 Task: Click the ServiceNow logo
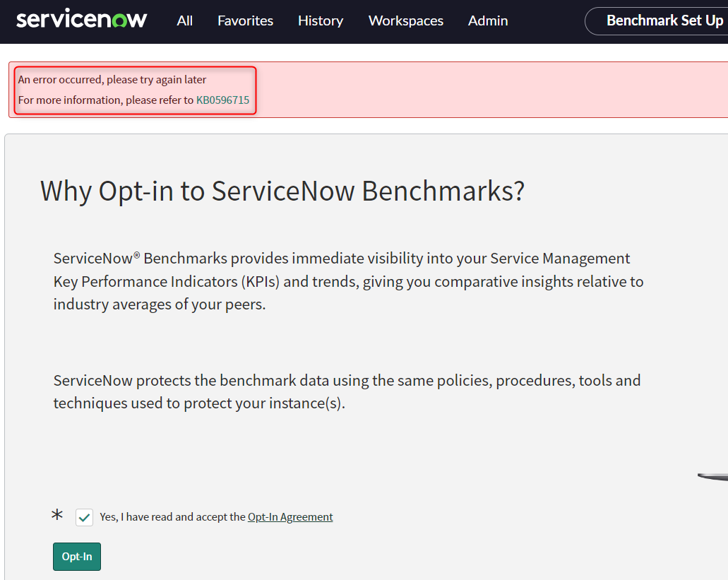82,20
